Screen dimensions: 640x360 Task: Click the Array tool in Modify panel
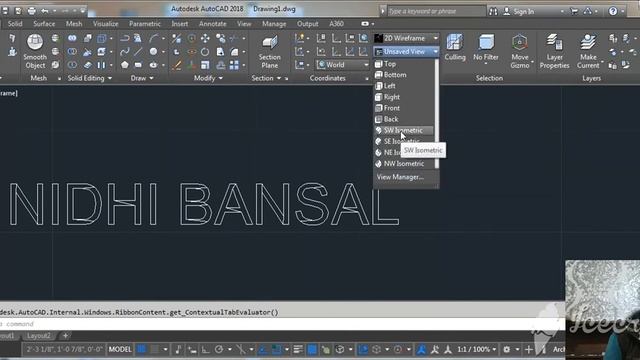click(234, 65)
